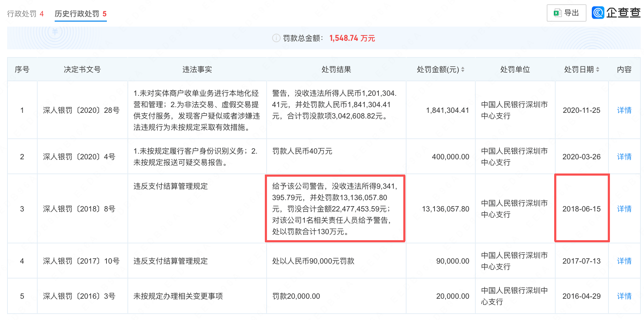
Task: Select cell 深人银罚〔2020〕28号
Action: point(81,110)
